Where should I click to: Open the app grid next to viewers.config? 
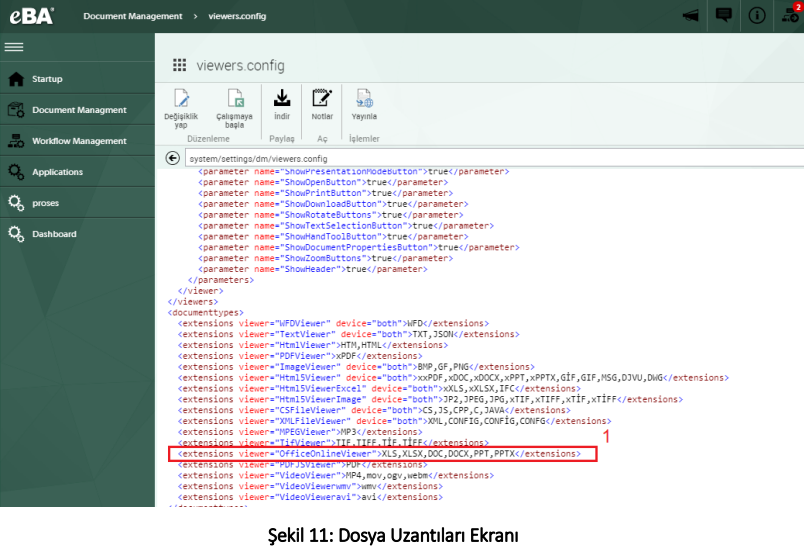pos(180,65)
